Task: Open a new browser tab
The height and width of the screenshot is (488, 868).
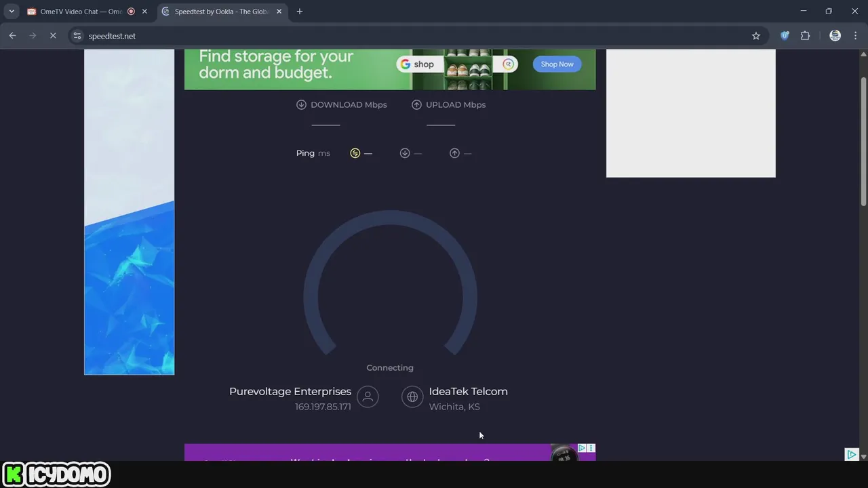Action: point(300,12)
